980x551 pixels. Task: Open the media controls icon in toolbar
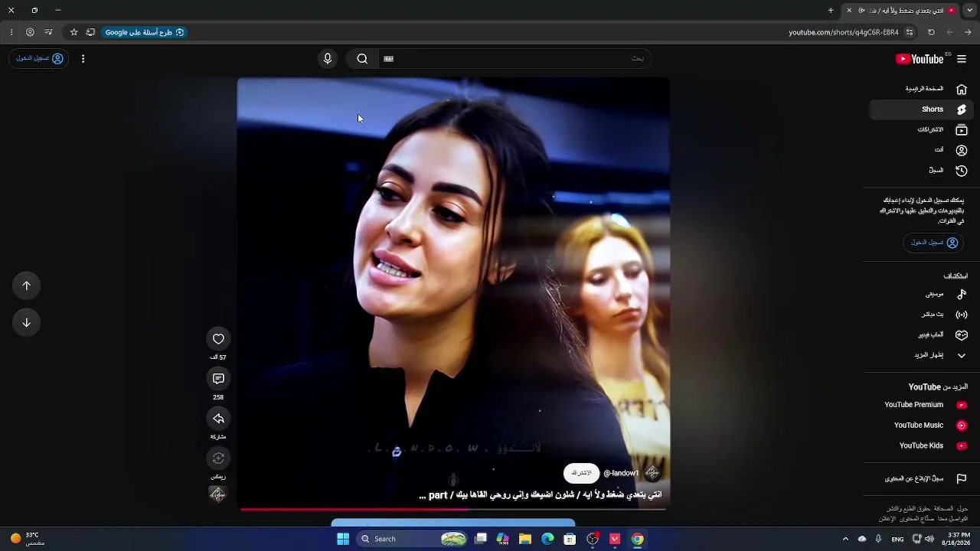[48, 32]
